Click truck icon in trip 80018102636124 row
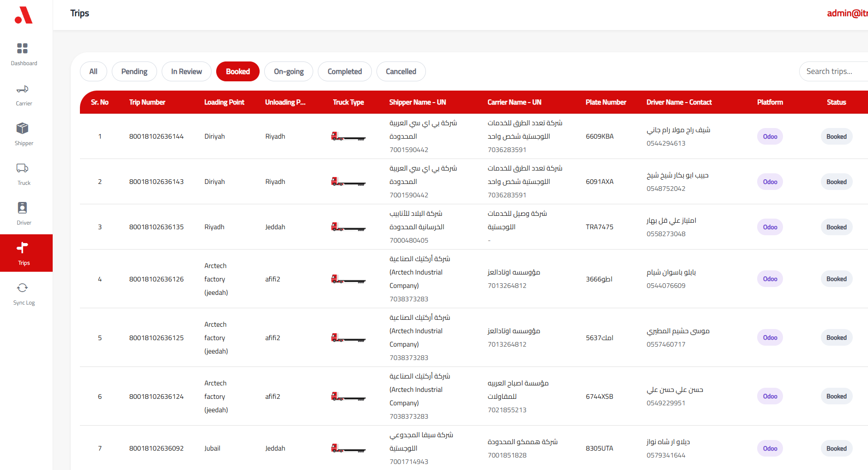This screenshot has width=868, height=470. point(348,397)
